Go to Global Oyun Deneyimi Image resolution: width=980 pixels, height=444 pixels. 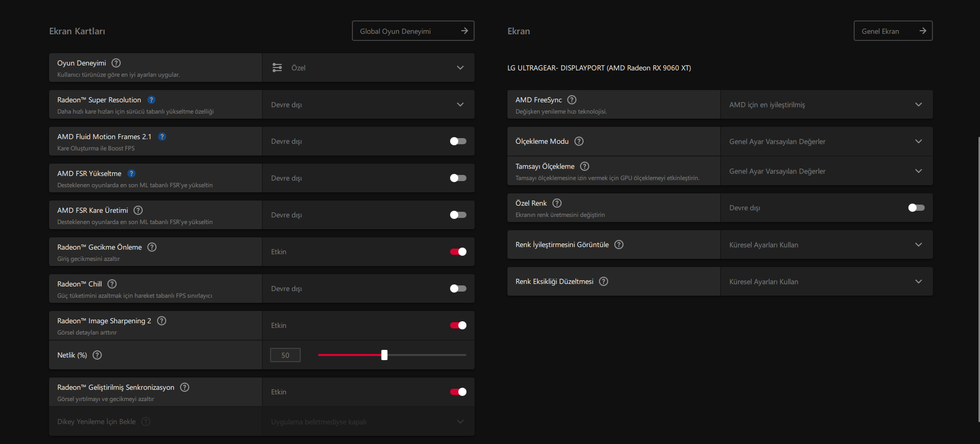[413, 31]
